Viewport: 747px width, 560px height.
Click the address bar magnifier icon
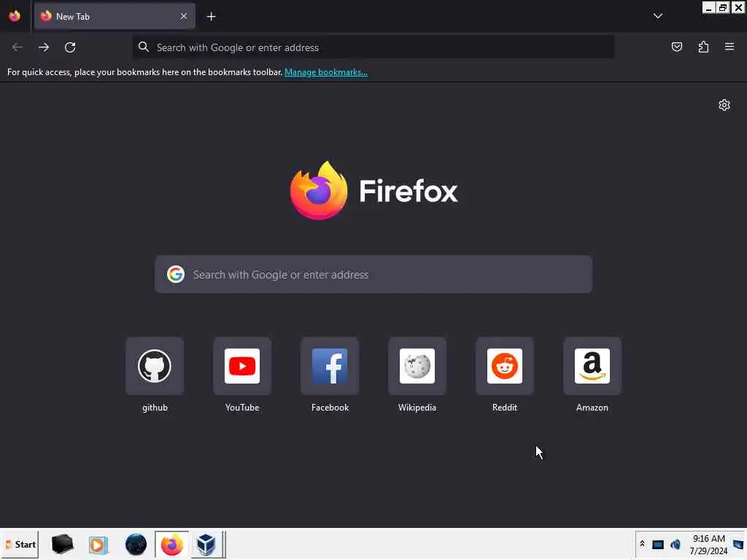pos(144,47)
